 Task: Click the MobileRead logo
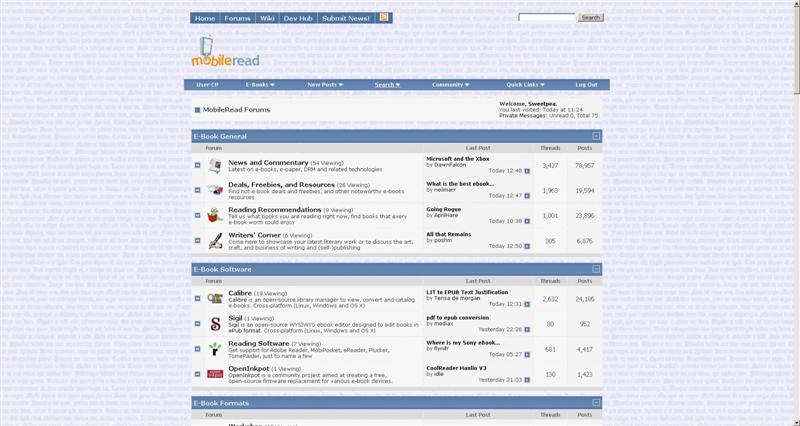[x=226, y=52]
